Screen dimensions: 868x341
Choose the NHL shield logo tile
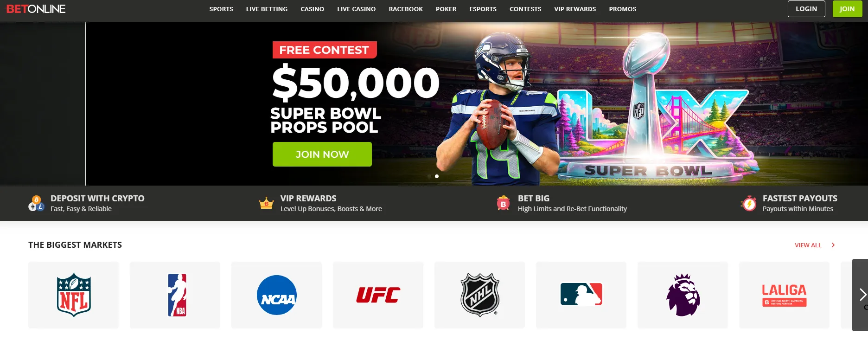tap(479, 295)
